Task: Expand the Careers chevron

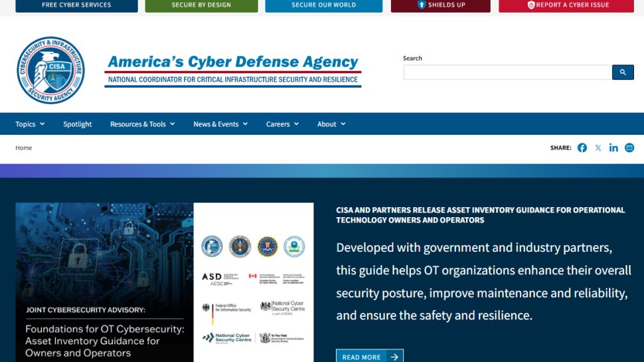Action: coord(297,124)
